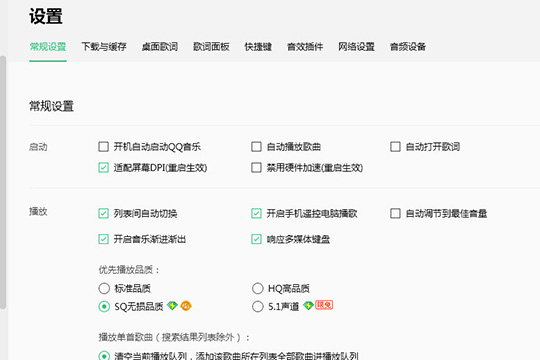This screenshot has height=360, width=540.
Task: Enable 自动打开歌词 checkbox
Action: click(x=395, y=147)
